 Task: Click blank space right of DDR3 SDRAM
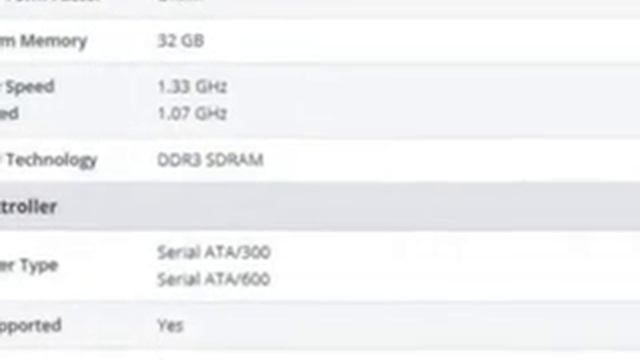point(449,160)
